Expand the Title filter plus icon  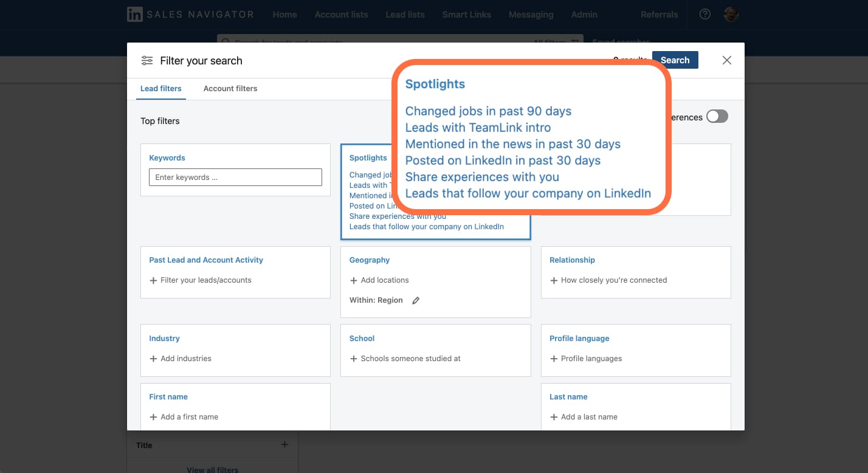[x=284, y=444]
